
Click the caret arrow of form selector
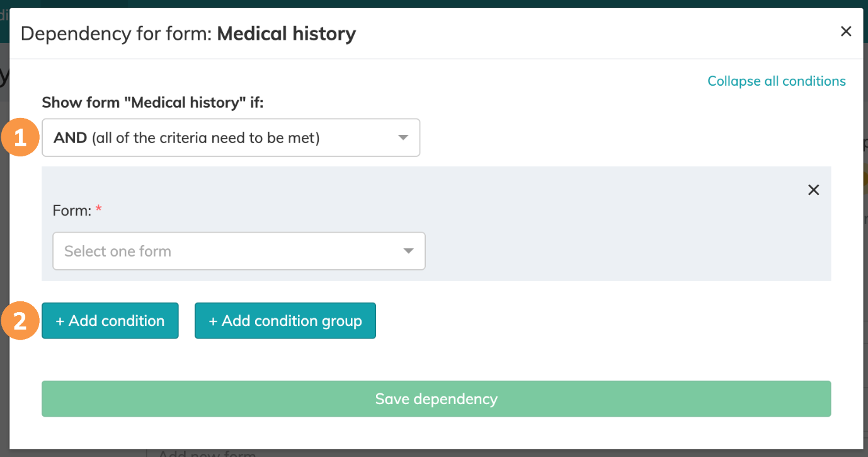(408, 251)
